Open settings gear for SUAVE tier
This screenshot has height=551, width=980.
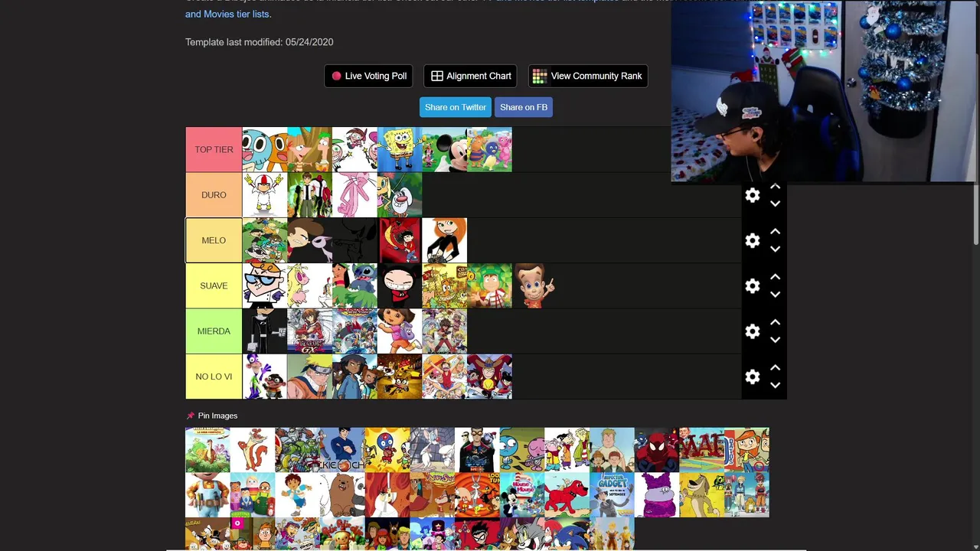click(753, 285)
